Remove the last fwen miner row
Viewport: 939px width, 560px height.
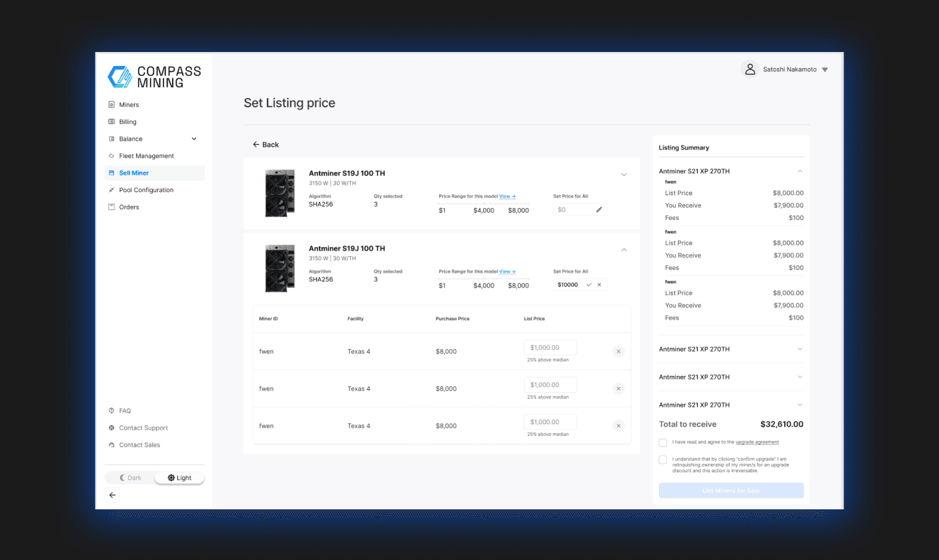pyautogui.click(x=618, y=426)
